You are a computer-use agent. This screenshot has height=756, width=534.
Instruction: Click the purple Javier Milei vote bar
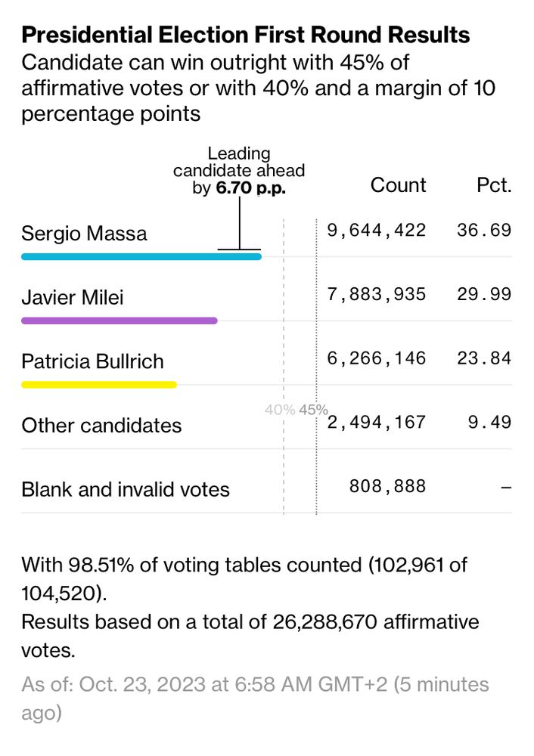120,321
